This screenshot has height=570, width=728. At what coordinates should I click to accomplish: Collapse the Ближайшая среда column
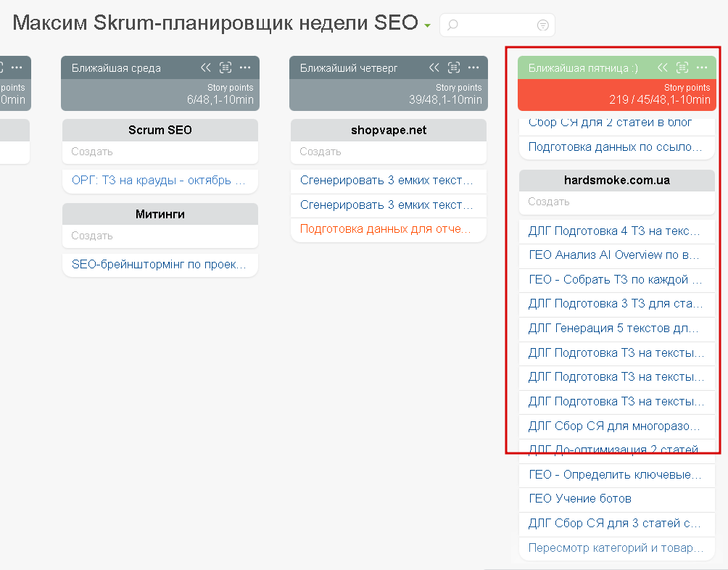point(206,67)
